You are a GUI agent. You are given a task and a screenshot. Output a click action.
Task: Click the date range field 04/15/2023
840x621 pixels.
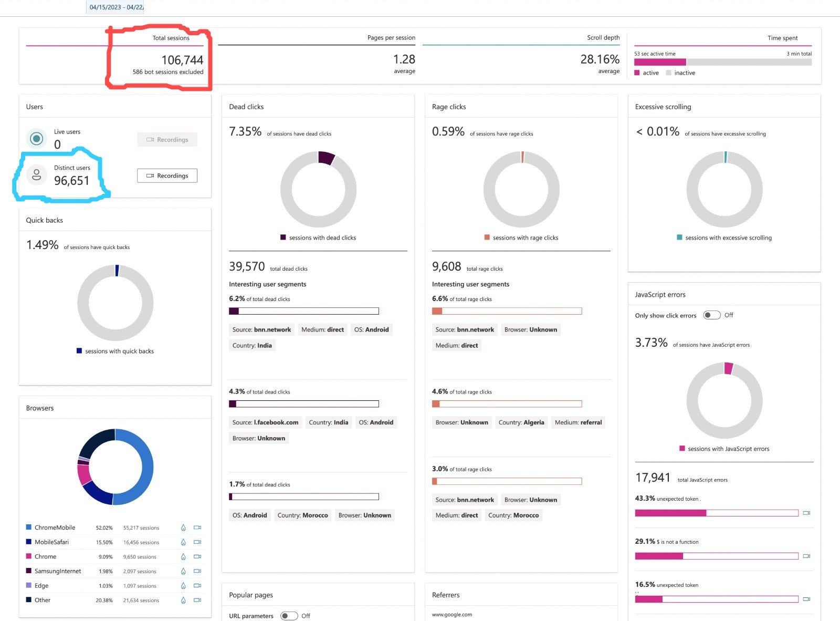point(115,7)
